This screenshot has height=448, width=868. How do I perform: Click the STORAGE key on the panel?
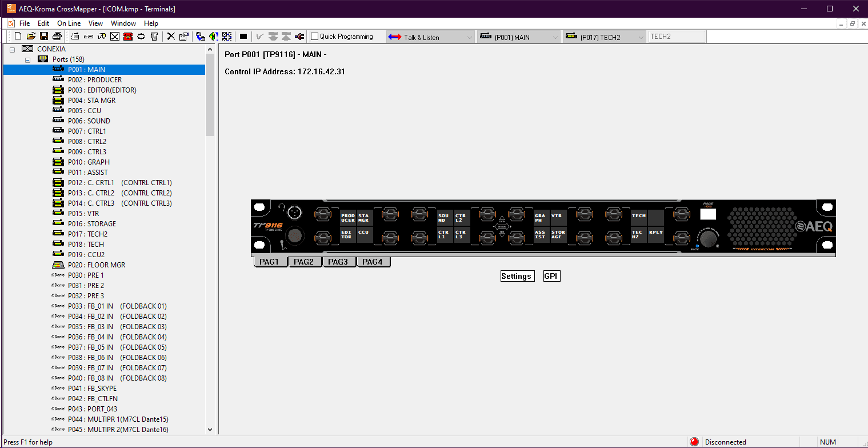point(558,234)
